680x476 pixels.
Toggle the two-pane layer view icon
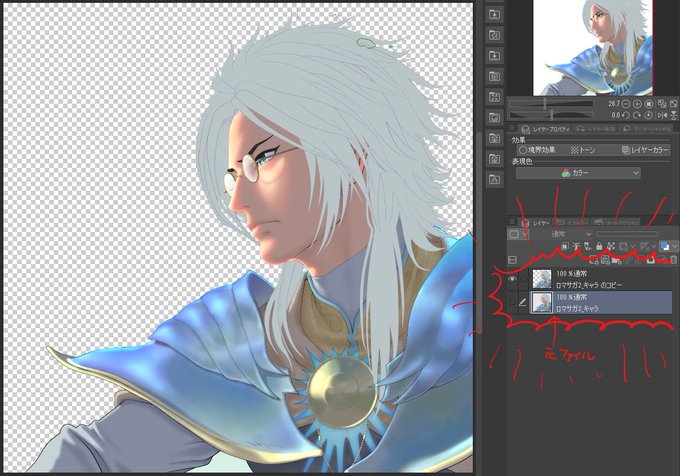coord(512,260)
